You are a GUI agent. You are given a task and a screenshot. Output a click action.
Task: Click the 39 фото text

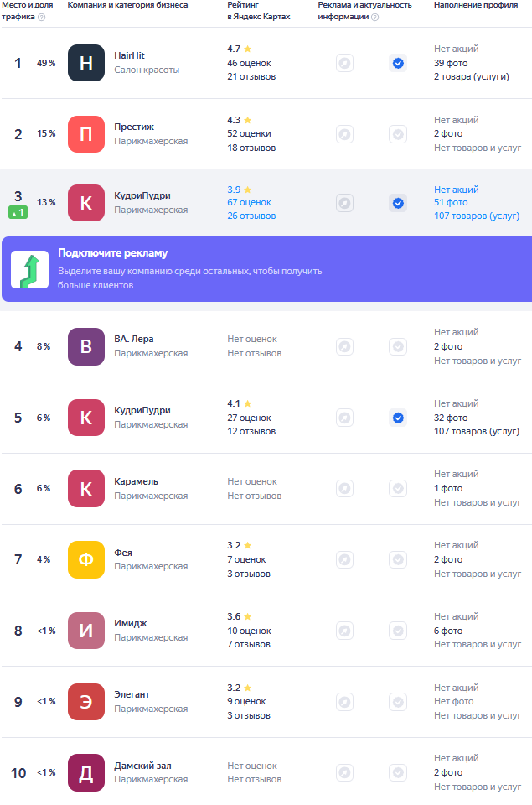coord(451,63)
